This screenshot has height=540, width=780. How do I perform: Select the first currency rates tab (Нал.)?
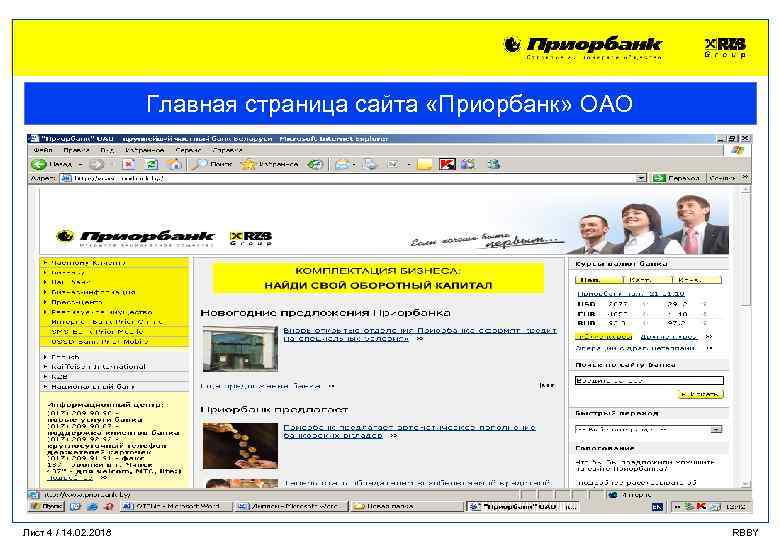[x=599, y=280]
